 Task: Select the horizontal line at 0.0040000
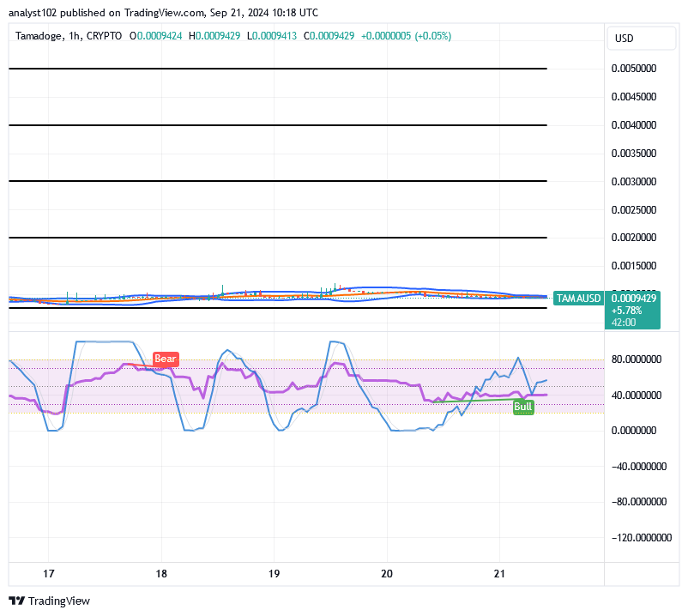[x=277, y=125]
